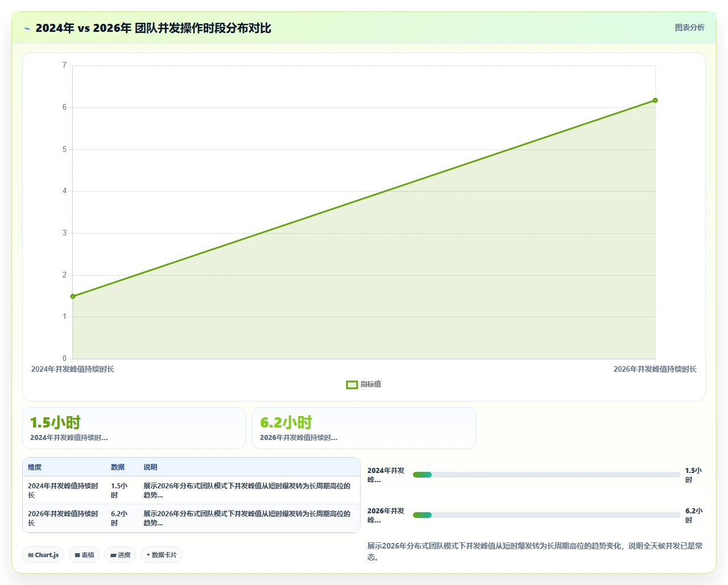The width and height of the screenshot is (728, 585).
Task: Select the Chart.js tag chip
Action: coord(43,555)
